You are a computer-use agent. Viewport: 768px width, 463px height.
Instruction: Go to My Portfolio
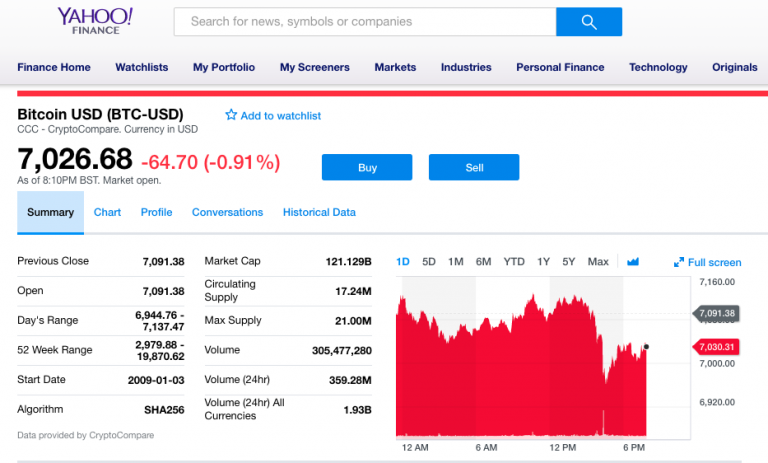224,67
